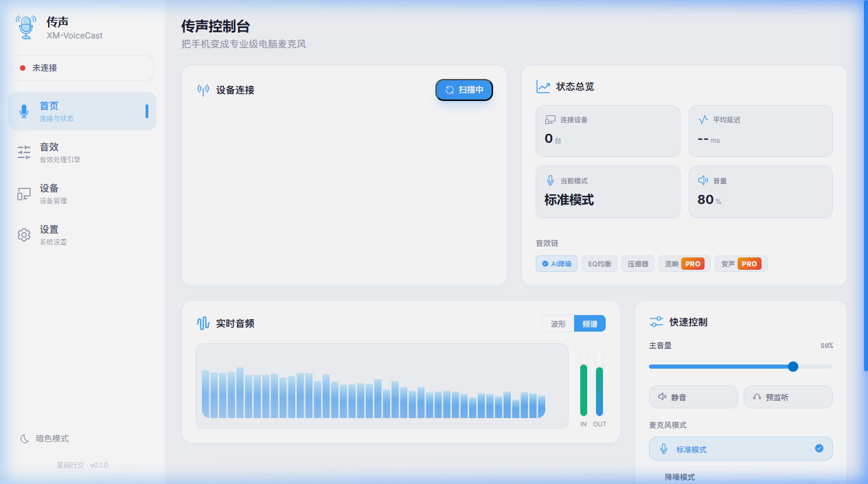The height and width of the screenshot is (484, 868).
Task: Click the 当前模式 status card
Action: point(608,192)
